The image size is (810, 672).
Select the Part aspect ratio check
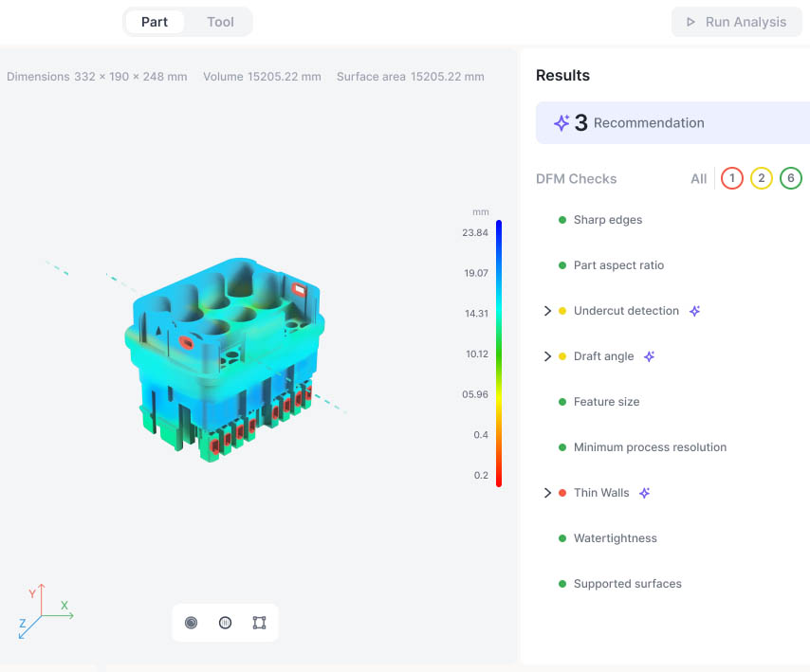coord(618,265)
